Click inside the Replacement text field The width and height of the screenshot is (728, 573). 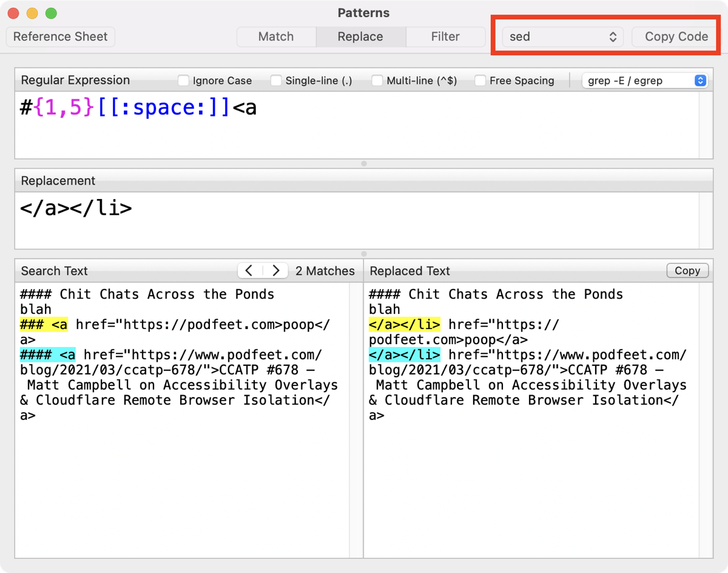pyautogui.click(x=358, y=222)
